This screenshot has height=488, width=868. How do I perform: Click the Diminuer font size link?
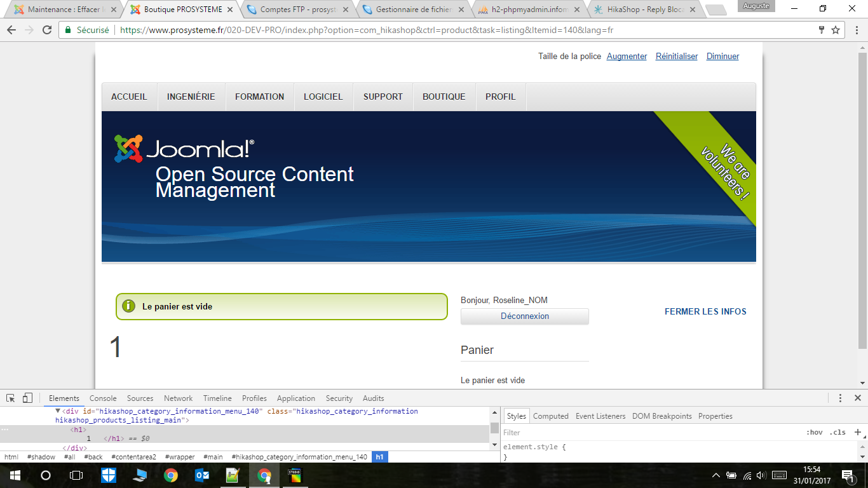coord(722,57)
